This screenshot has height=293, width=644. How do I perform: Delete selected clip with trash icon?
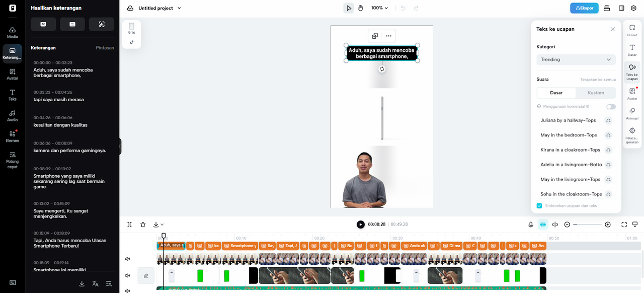tap(143, 225)
